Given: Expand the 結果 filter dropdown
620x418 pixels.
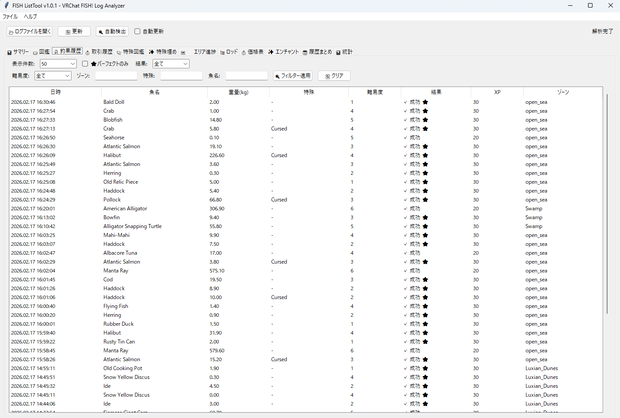Looking at the screenshot, I should point(171,64).
